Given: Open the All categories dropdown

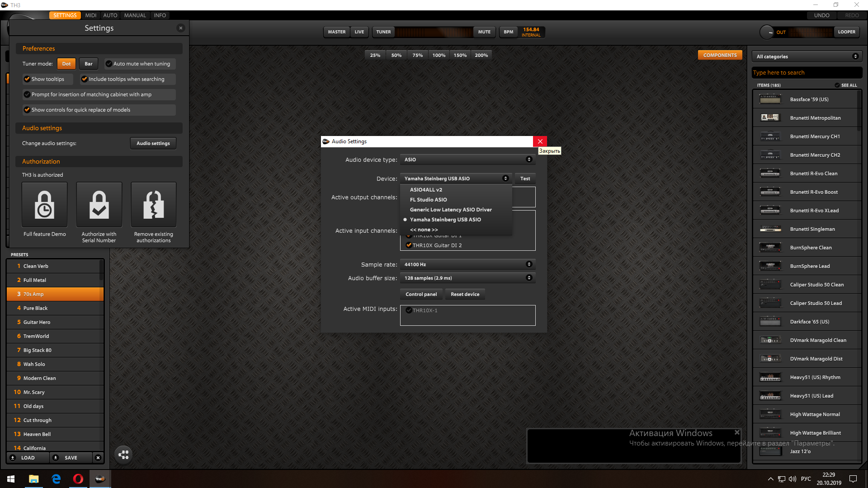Looking at the screenshot, I should tap(807, 56).
